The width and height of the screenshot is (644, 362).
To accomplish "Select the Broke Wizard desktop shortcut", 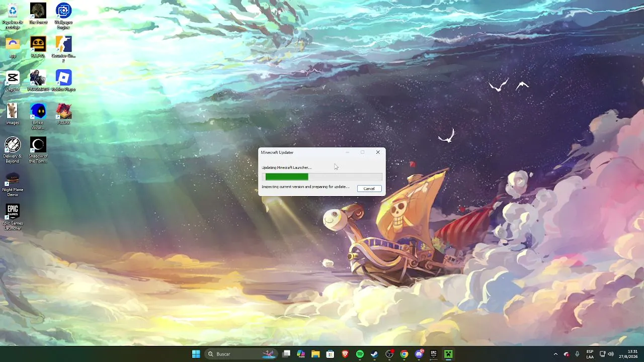I will pos(38,117).
